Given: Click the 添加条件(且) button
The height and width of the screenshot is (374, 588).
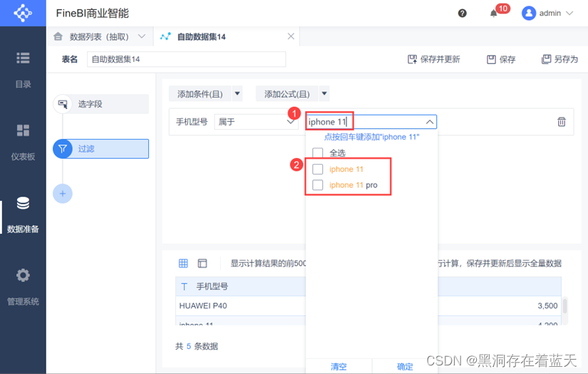Looking at the screenshot, I should 200,94.
